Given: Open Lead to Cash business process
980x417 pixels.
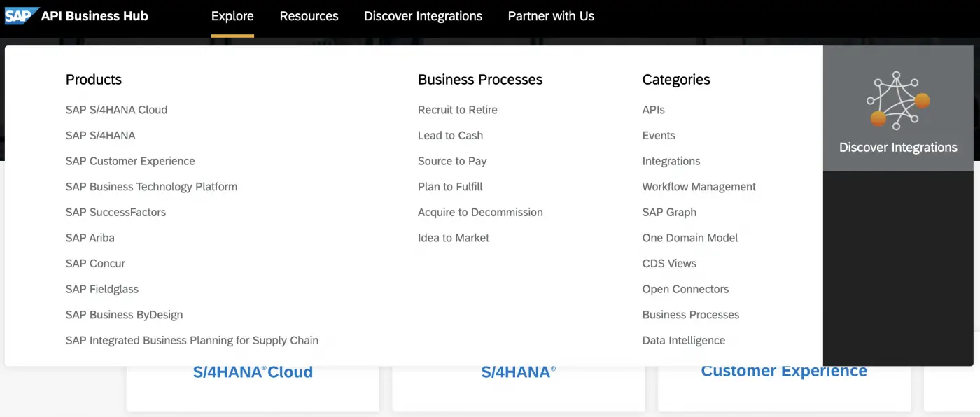Looking at the screenshot, I should 450,136.
